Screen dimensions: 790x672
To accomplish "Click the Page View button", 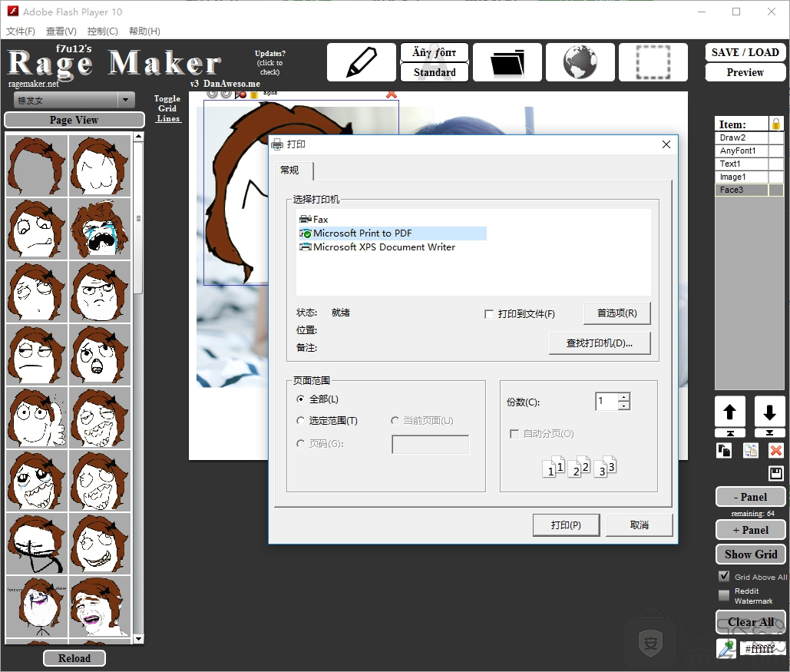I will point(74,120).
